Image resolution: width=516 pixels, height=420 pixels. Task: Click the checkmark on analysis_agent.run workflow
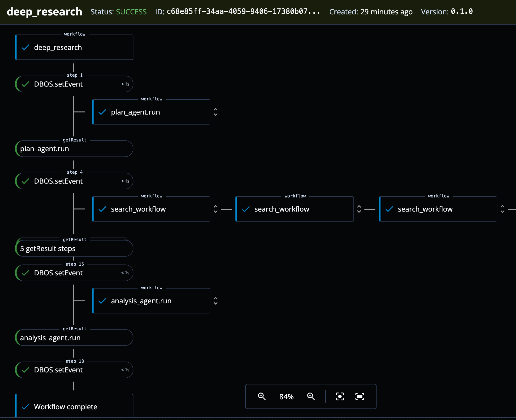coord(102,301)
